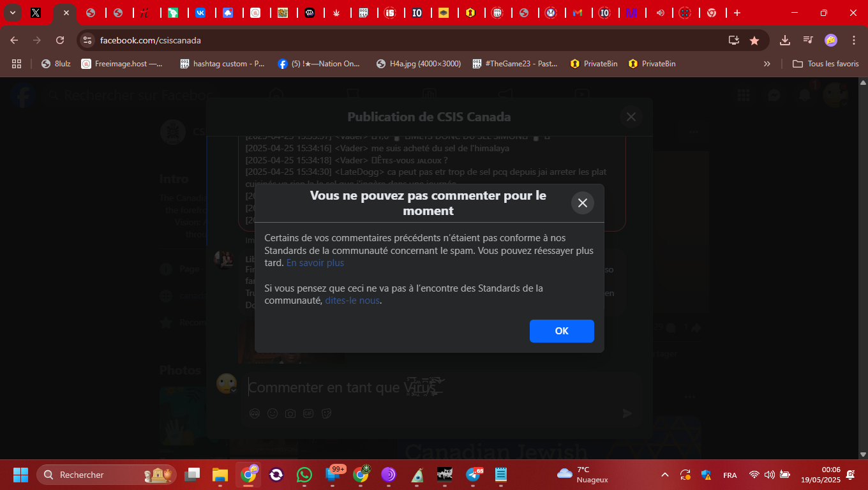Click the facebook.com/csiscanada address bar
This screenshot has width=868, height=490.
(408, 40)
